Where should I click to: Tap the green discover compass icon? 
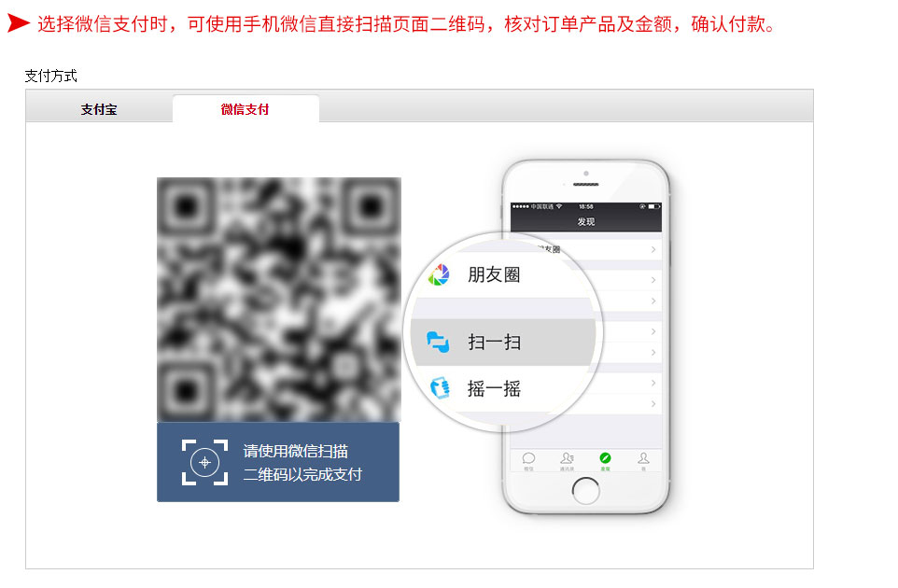point(605,458)
